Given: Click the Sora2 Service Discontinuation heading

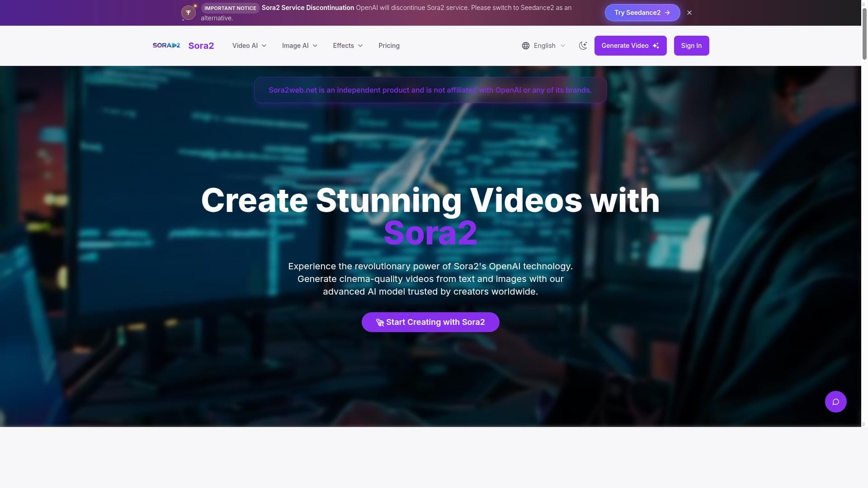Looking at the screenshot, I should pyautogui.click(x=308, y=8).
